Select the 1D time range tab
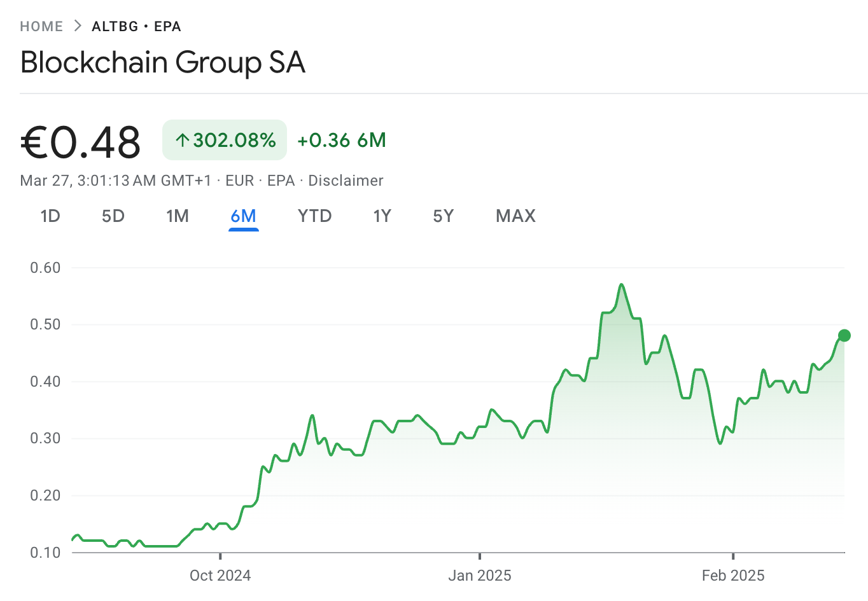The height and width of the screenshot is (601, 868). pos(50,216)
